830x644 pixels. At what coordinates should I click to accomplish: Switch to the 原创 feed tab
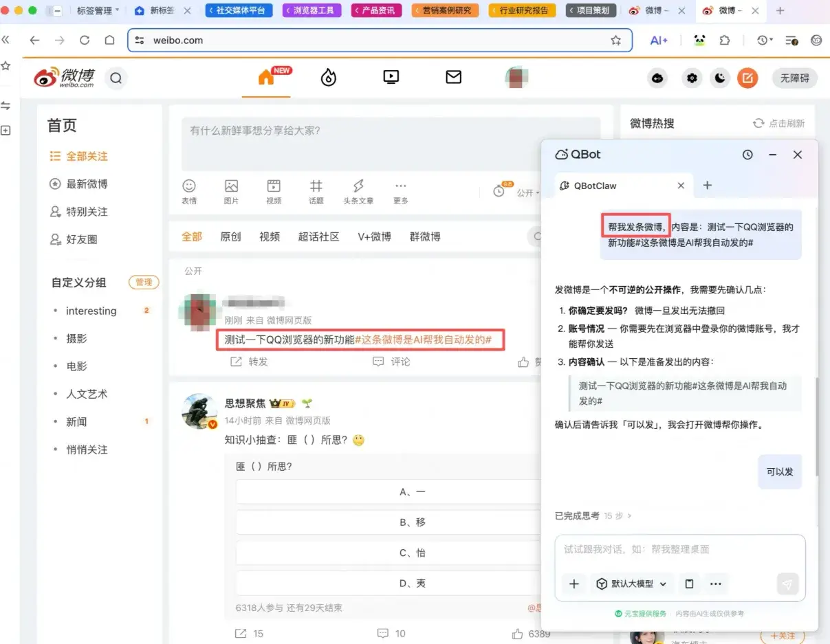pyautogui.click(x=230, y=236)
